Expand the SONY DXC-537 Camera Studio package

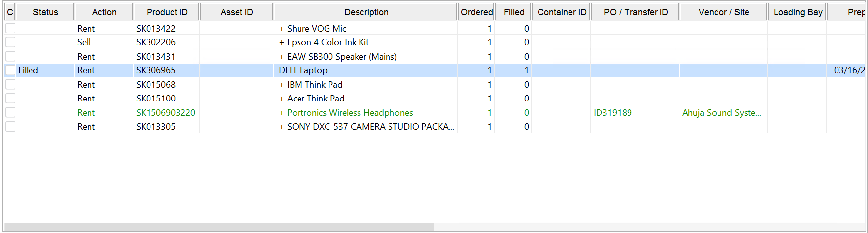(282, 127)
